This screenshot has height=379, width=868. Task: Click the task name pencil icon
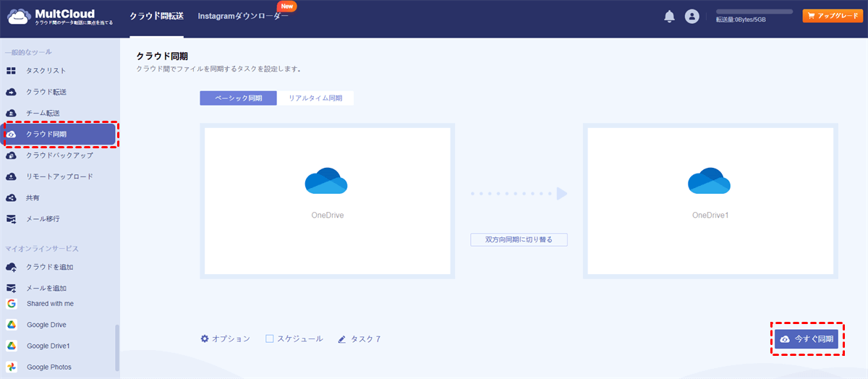click(341, 338)
